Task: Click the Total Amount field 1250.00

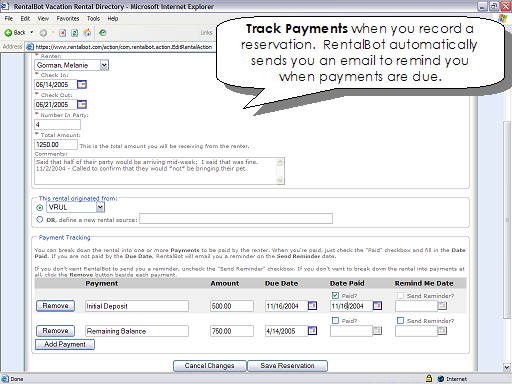Action: tap(56, 144)
